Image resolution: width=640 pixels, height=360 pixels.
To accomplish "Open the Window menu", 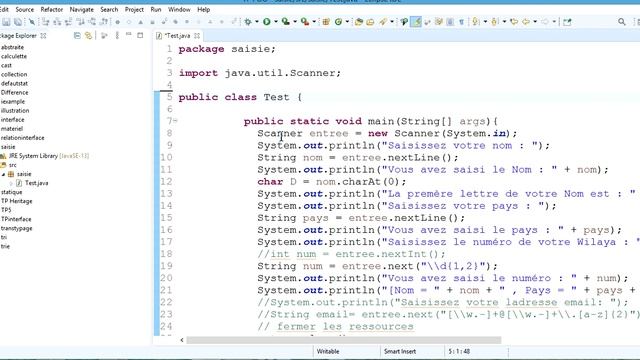I will [179, 9].
